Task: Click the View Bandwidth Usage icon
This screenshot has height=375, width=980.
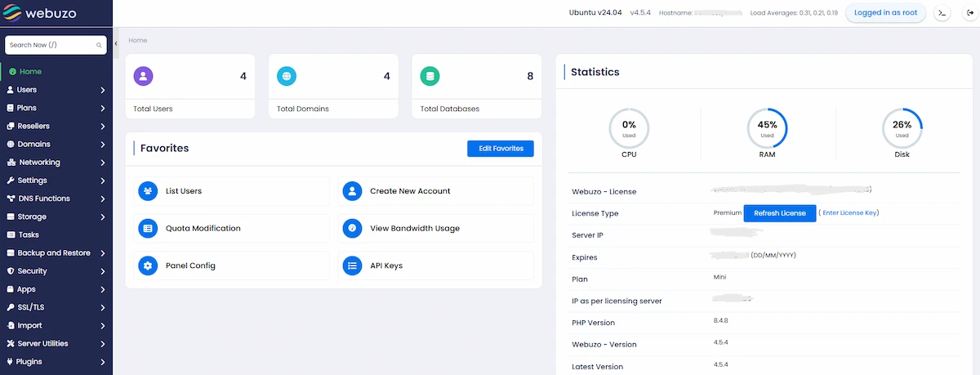Action: 352,229
